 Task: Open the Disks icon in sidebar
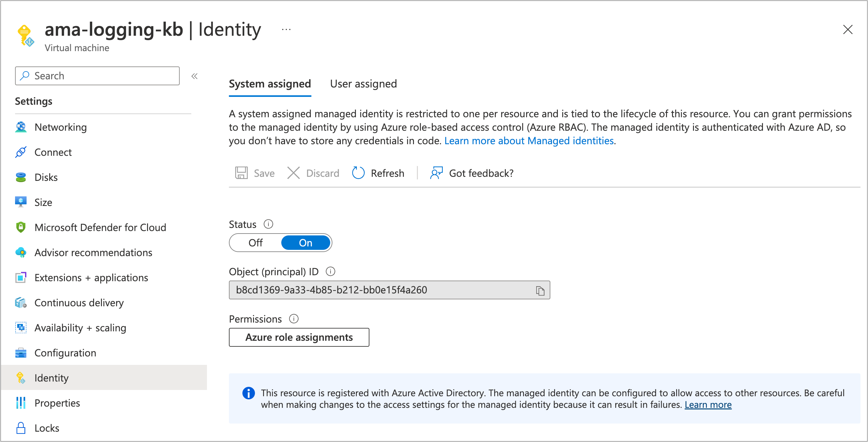pyautogui.click(x=21, y=177)
